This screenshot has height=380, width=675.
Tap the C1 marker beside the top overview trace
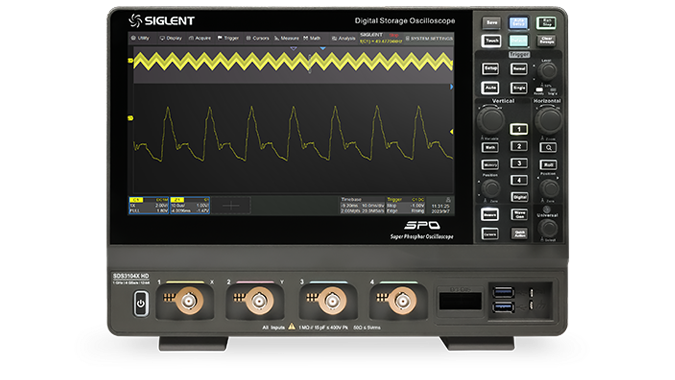coord(130,61)
